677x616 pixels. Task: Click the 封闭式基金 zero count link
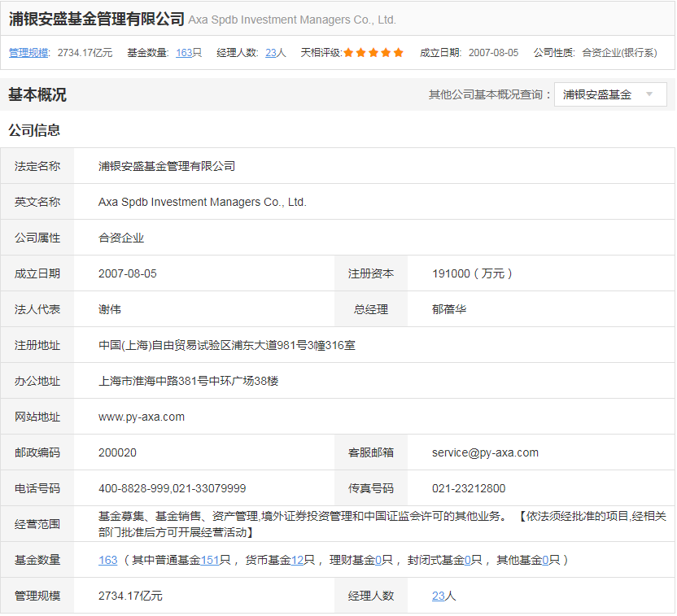tap(468, 560)
